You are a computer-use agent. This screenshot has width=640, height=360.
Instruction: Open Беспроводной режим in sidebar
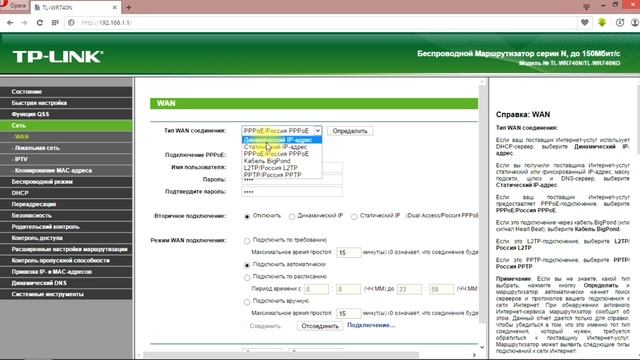pos(66,182)
